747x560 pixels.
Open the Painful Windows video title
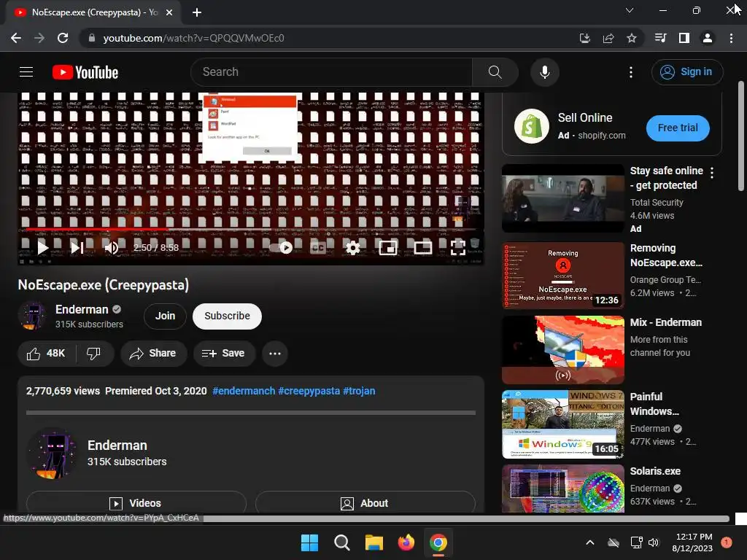[654, 404]
